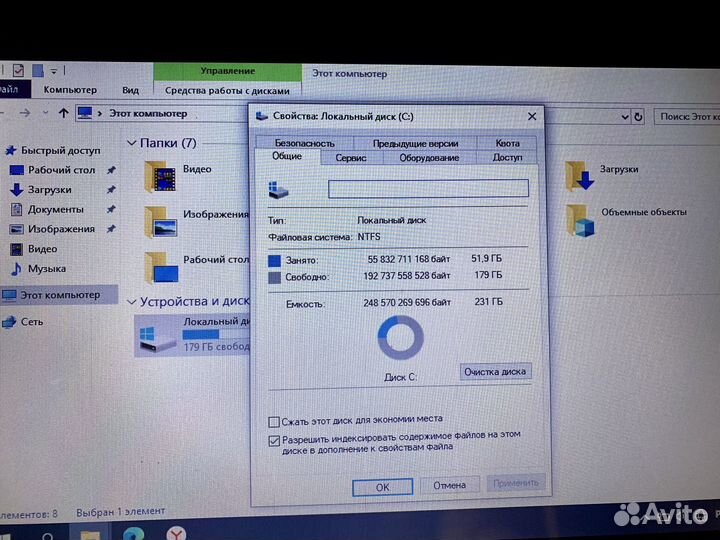
Task: Click the Up arrow navigation button
Action: point(63,113)
